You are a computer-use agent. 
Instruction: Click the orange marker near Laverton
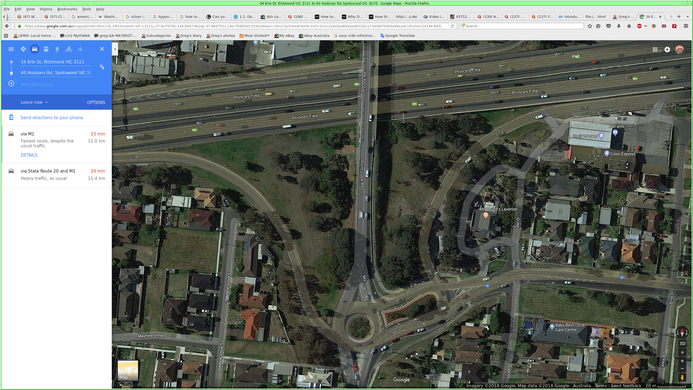[486, 215]
